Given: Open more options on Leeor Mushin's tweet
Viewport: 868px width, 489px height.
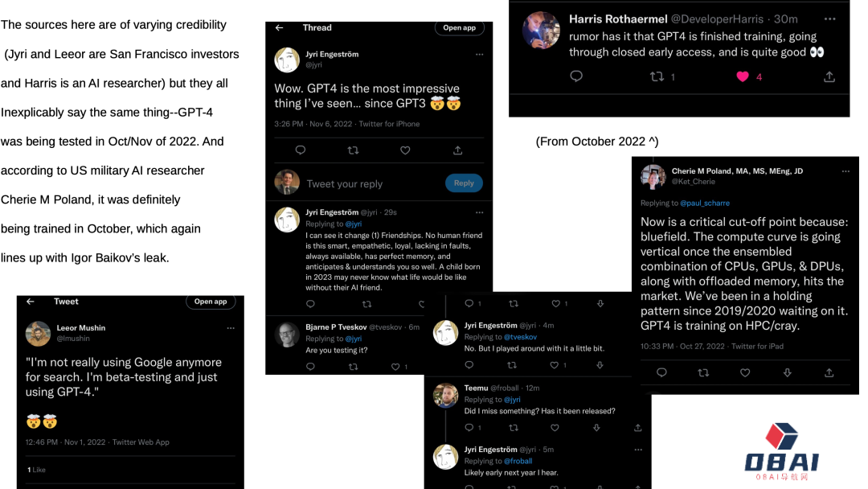Looking at the screenshot, I should pyautogui.click(x=231, y=328).
